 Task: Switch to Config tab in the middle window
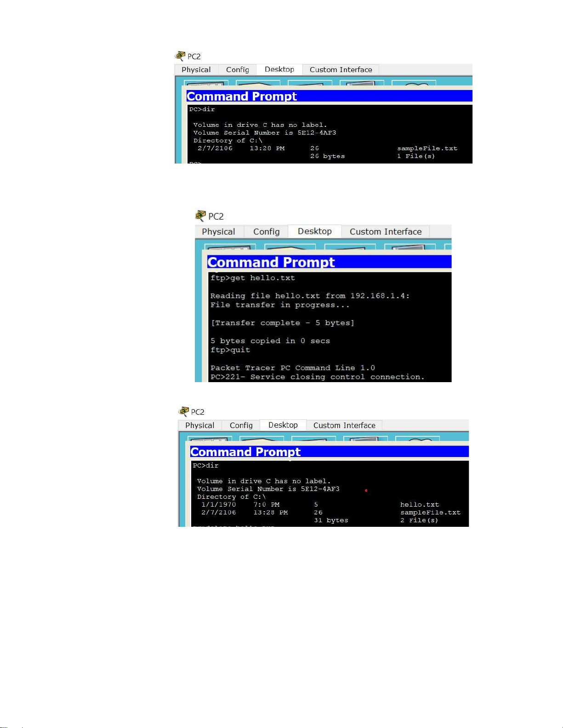click(266, 232)
